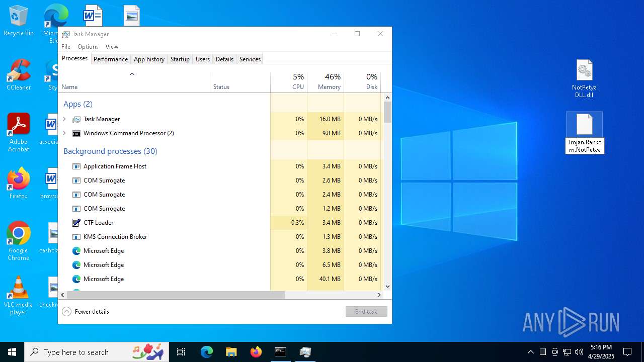Image resolution: width=644 pixels, height=362 pixels.
Task: Click the vertical scrollbar down arrow
Action: point(387,287)
